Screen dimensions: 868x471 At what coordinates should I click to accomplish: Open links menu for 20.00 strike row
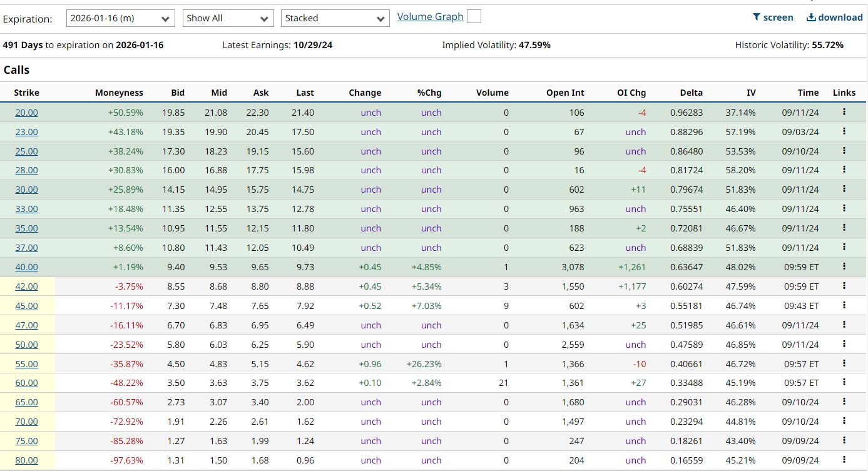point(844,112)
